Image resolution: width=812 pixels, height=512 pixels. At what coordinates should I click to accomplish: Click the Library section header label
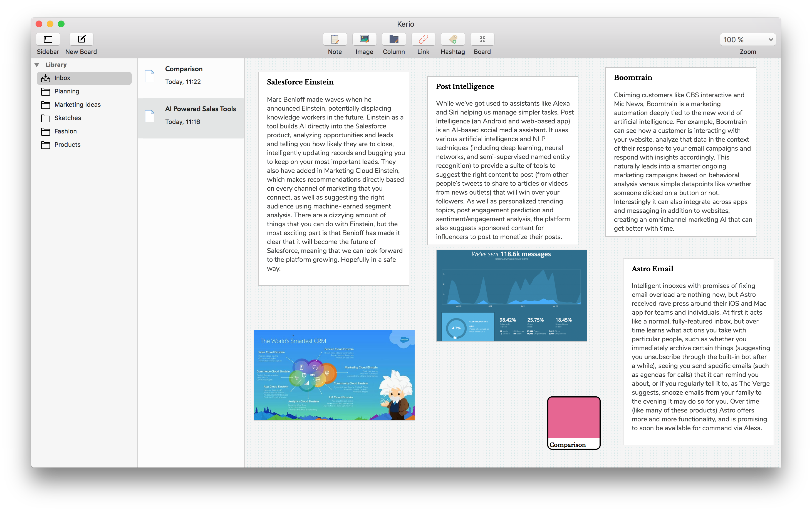[x=56, y=65]
